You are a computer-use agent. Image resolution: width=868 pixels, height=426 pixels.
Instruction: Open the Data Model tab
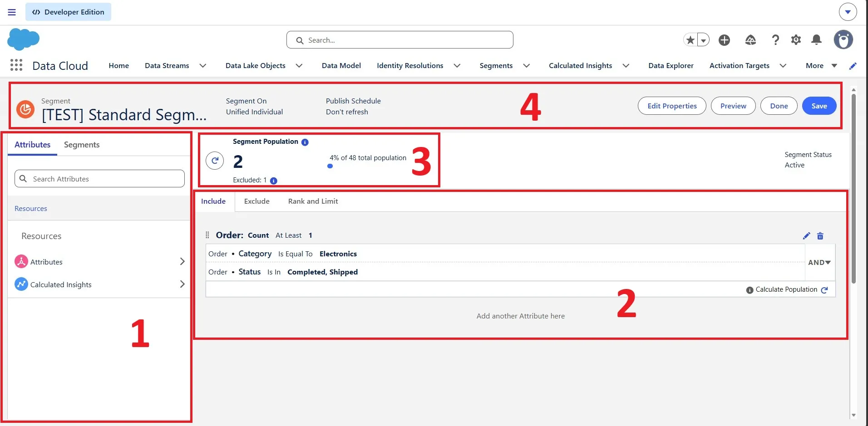pyautogui.click(x=341, y=66)
